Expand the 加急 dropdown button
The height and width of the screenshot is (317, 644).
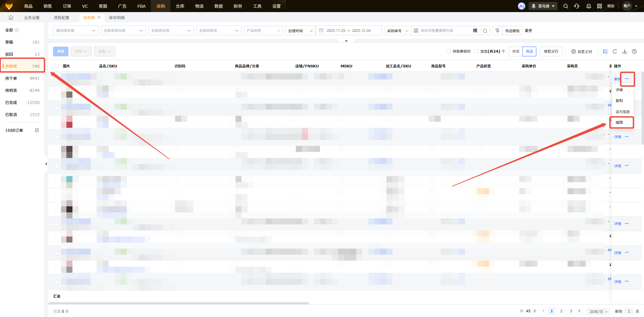tap(105, 51)
